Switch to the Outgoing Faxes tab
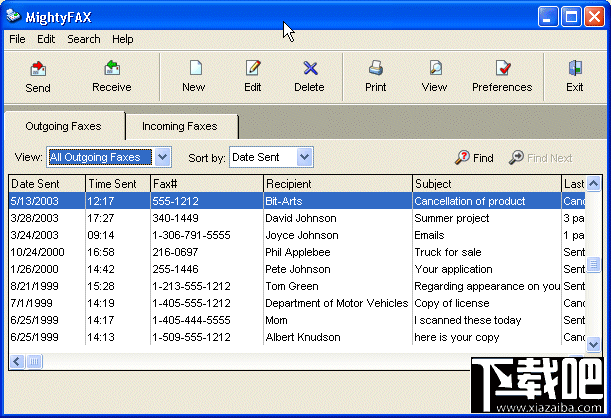611x418 pixels. tap(64, 126)
